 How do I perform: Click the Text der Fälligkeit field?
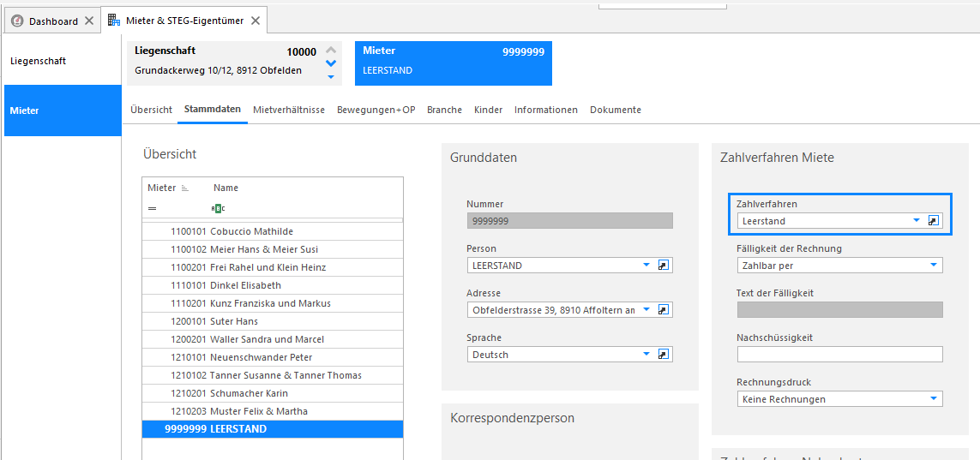[840, 309]
